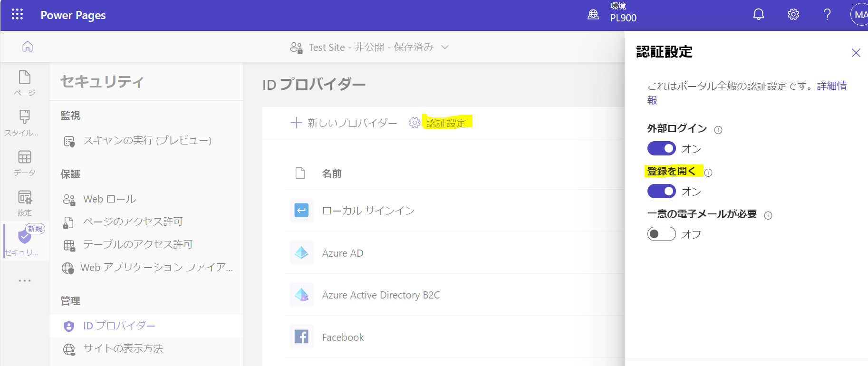The height and width of the screenshot is (366, 868).
Task: Open Web ロール
Action: coord(110,199)
